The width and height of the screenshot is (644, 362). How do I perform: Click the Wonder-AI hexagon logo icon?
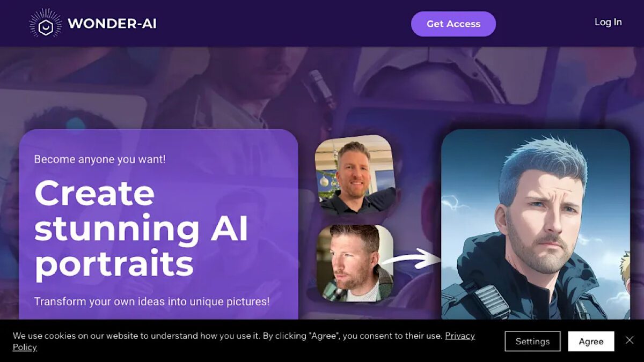click(x=46, y=24)
